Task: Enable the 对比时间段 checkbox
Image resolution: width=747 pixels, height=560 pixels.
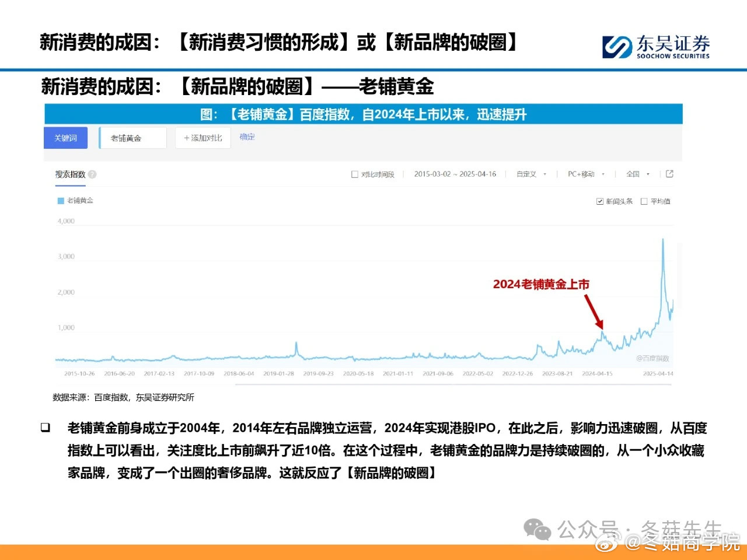Action: tap(355, 174)
